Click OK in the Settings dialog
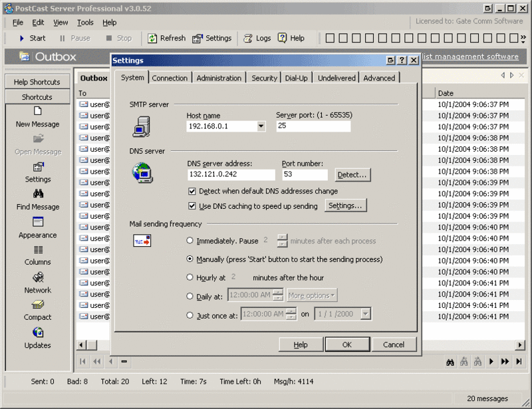 [347, 344]
